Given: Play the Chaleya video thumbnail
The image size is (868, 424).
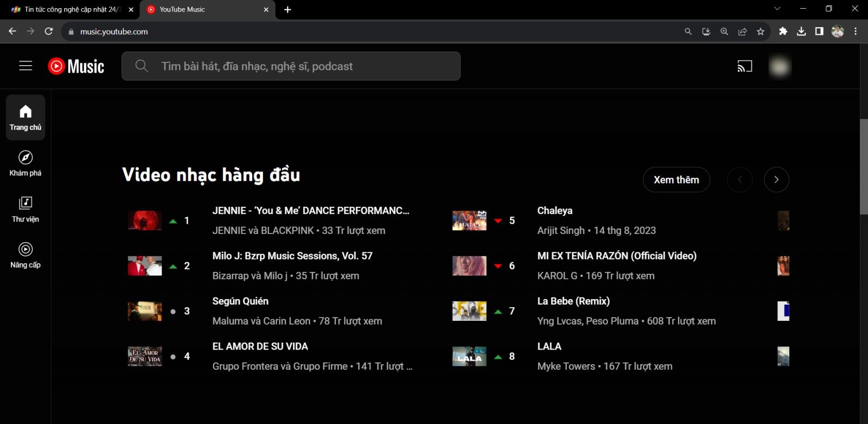Looking at the screenshot, I should click(469, 220).
